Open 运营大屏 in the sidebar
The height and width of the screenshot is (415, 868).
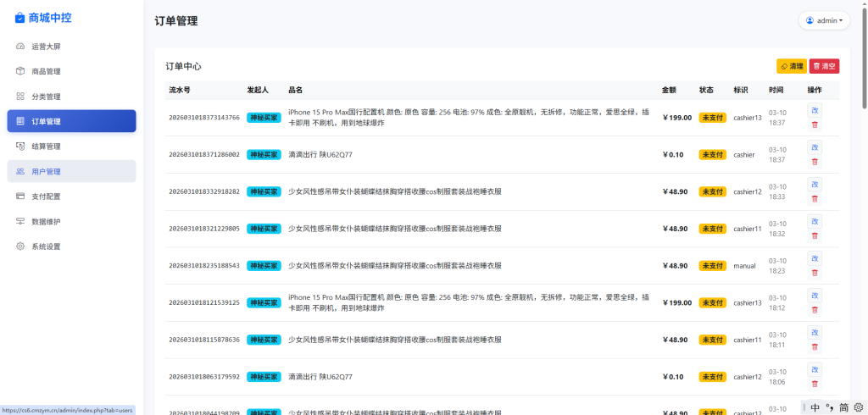point(71,47)
